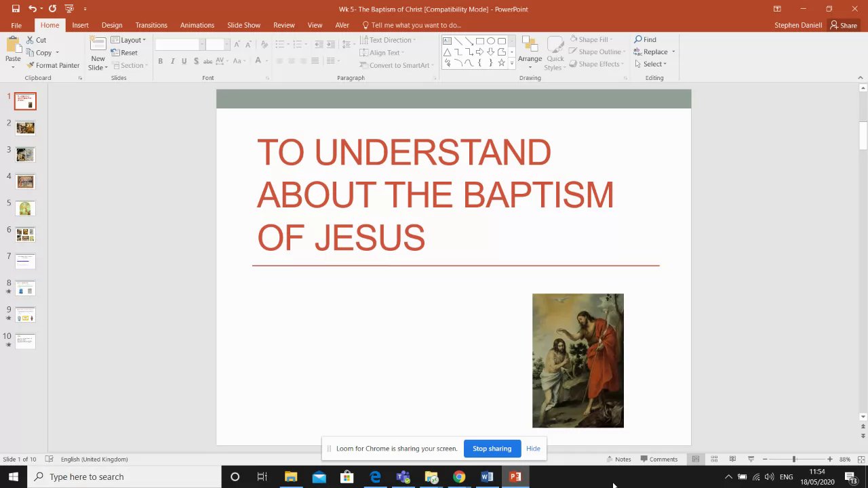Image resolution: width=868 pixels, height=488 pixels.
Task: Open Slide Sorter view from status bar
Action: 714,460
